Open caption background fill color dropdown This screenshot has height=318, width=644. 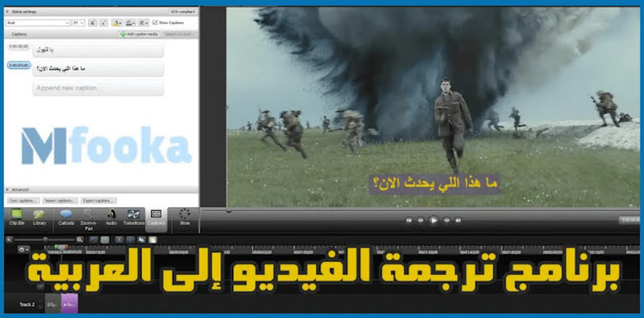(130, 23)
